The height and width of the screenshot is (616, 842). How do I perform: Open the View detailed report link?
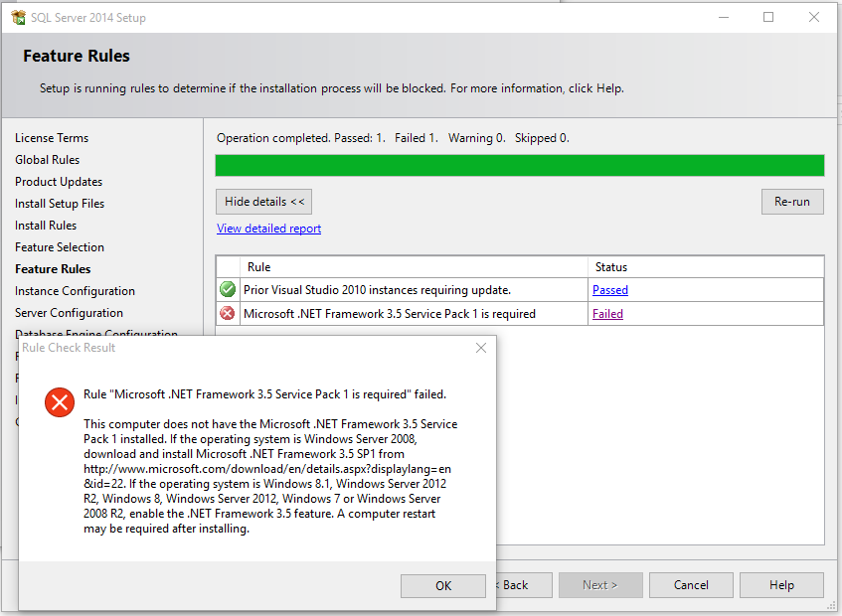coord(268,228)
